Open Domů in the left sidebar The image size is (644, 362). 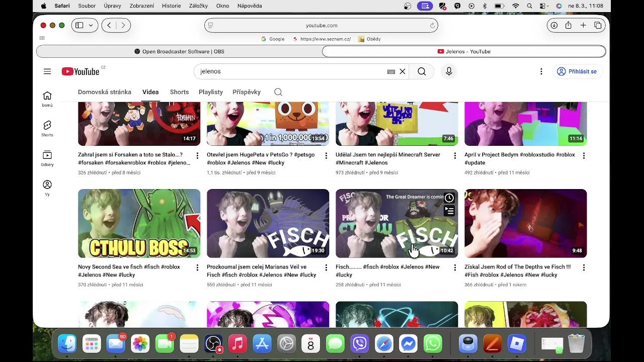tap(47, 99)
